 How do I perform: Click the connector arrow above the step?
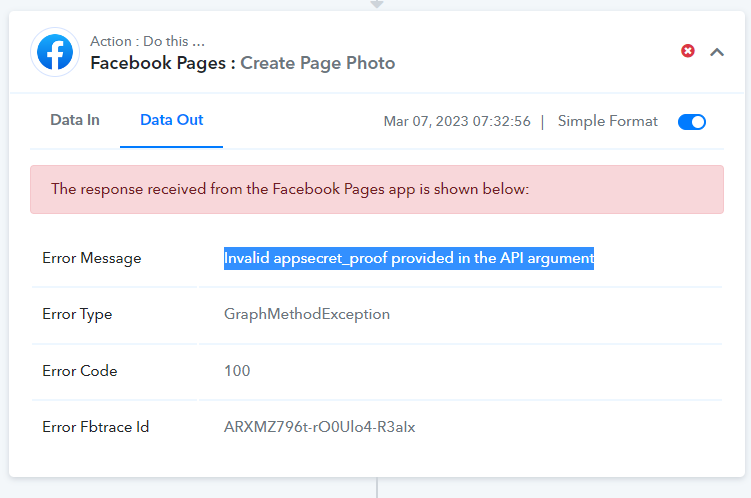pyautogui.click(x=377, y=4)
